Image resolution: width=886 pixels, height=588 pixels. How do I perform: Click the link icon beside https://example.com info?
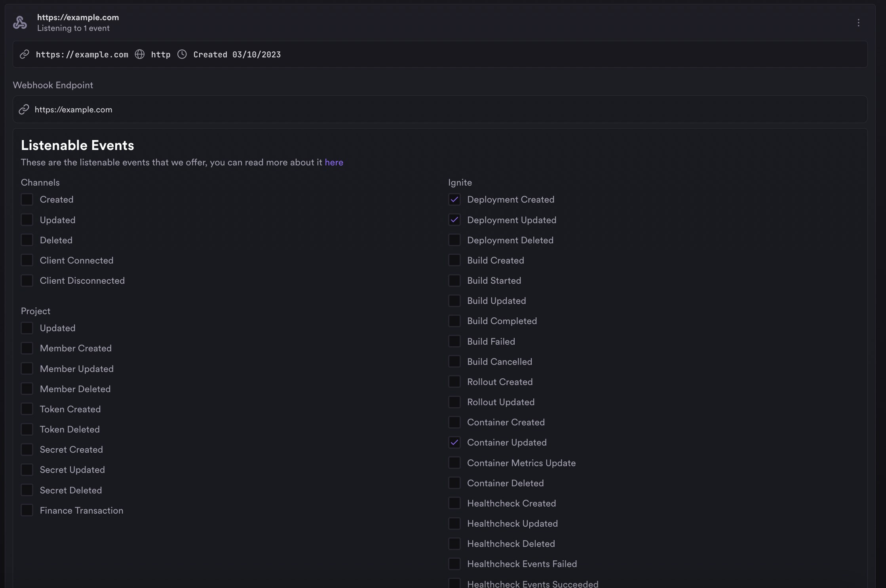[25, 54]
